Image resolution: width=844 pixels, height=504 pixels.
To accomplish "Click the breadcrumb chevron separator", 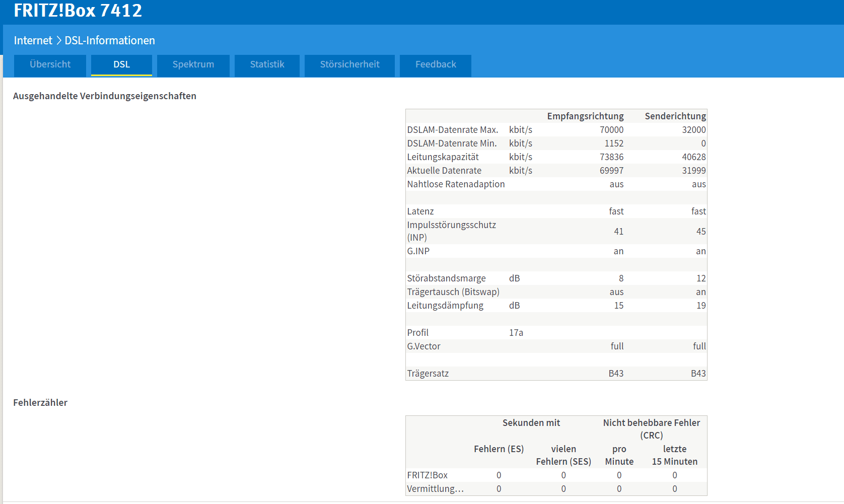I will click(x=58, y=40).
